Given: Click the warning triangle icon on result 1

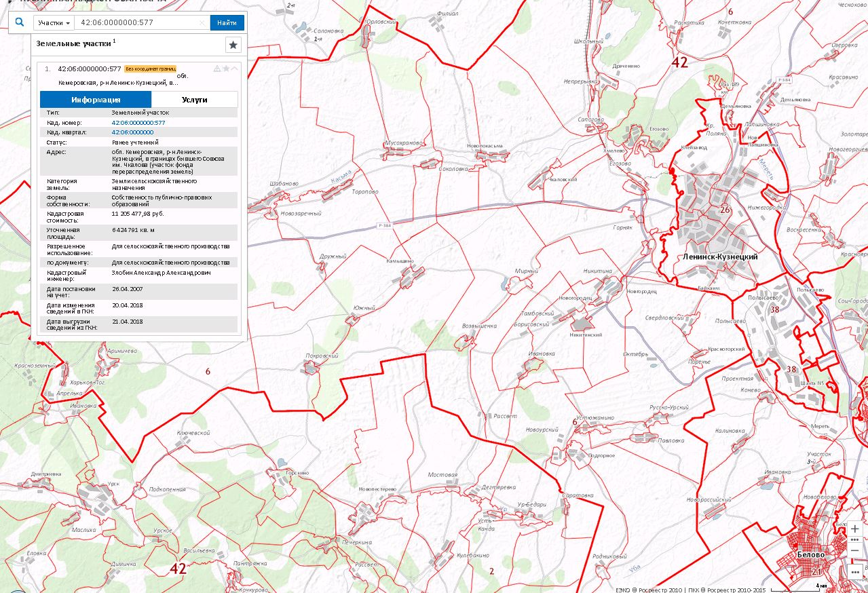Looking at the screenshot, I should [217, 69].
